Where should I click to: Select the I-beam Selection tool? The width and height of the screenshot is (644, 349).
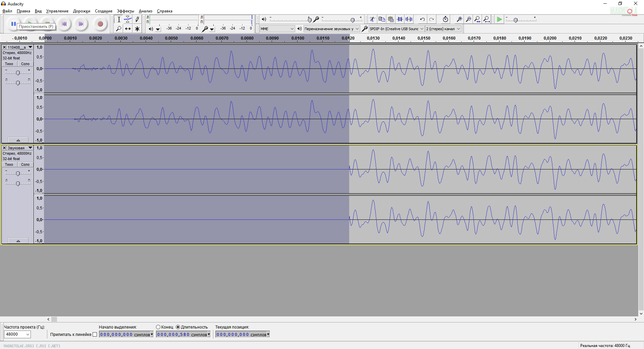point(119,19)
